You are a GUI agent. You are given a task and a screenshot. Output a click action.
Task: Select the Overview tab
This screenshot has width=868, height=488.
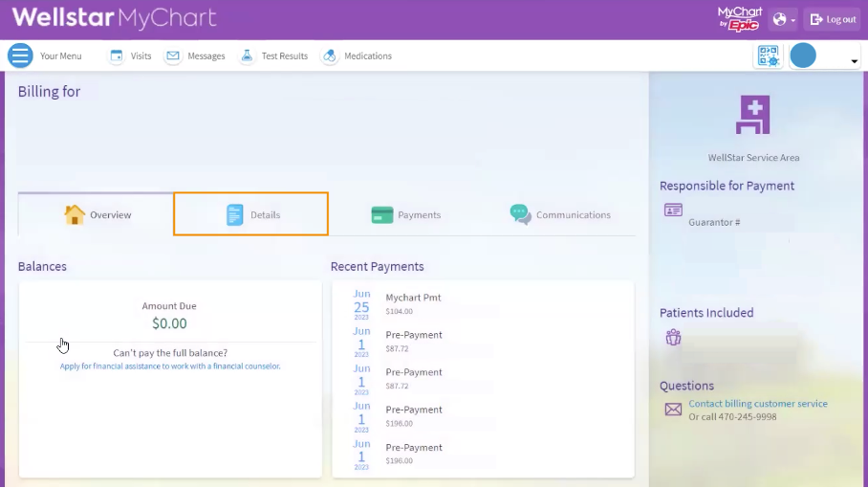[96, 214]
